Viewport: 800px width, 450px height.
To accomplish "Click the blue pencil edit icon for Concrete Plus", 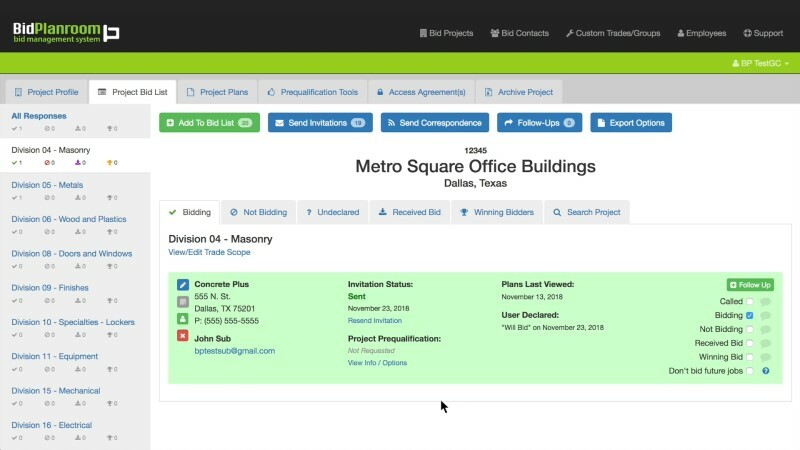I will point(183,285).
